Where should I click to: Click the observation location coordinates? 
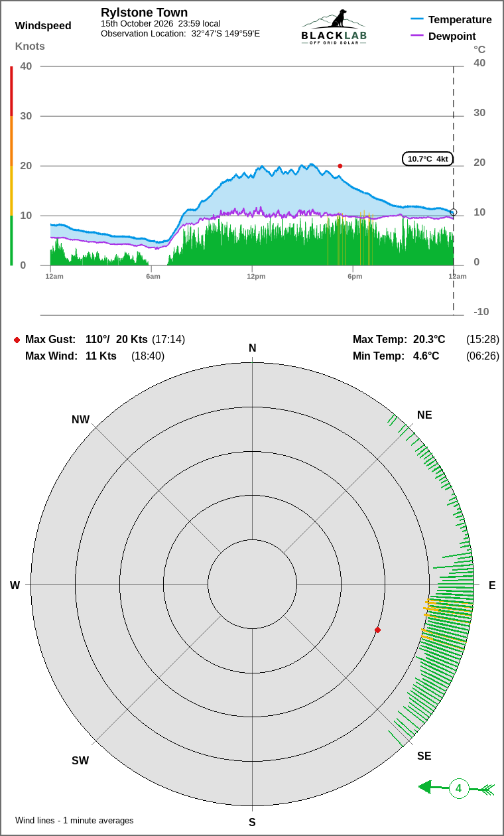(x=225, y=33)
